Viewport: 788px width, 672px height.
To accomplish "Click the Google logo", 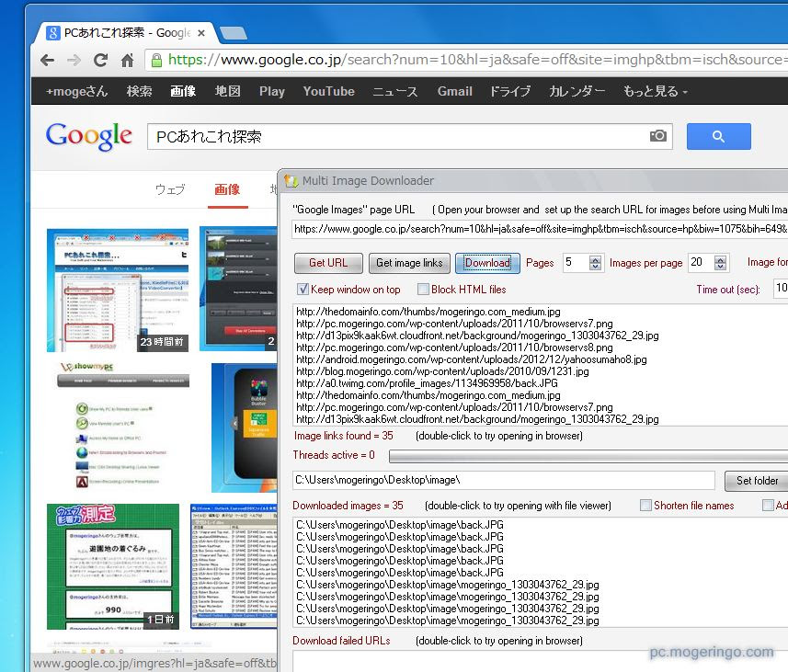I will (x=89, y=136).
